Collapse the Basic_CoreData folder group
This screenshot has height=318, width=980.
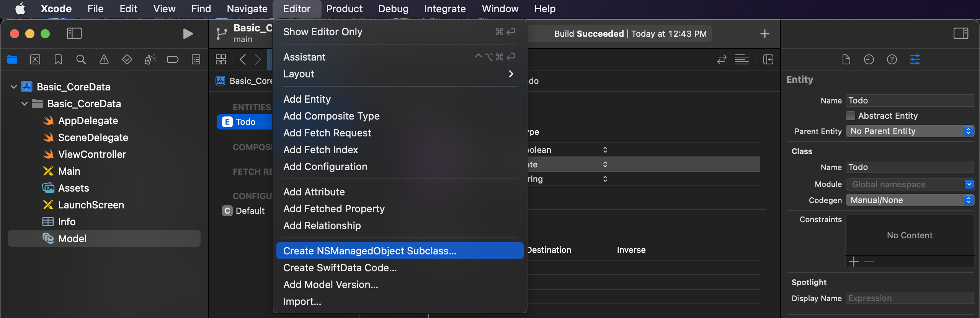click(24, 104)
